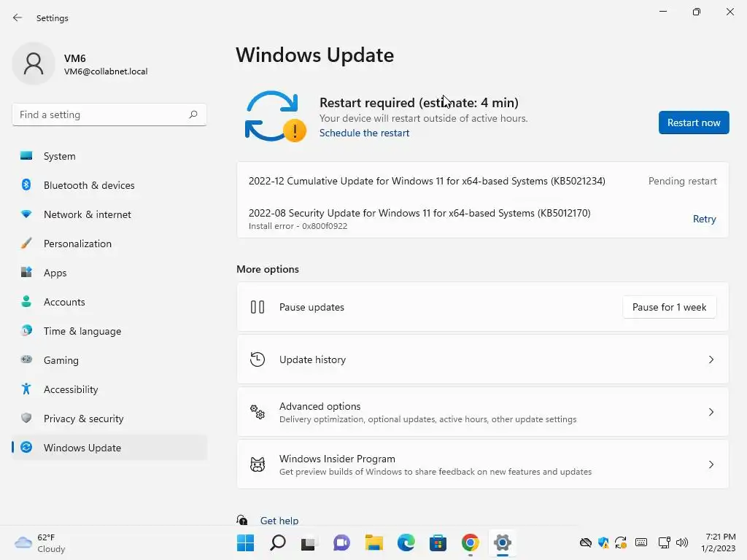Select Network & internet in sidebar
This screenshot has height=560, width=747.
(x=109, y=214)
